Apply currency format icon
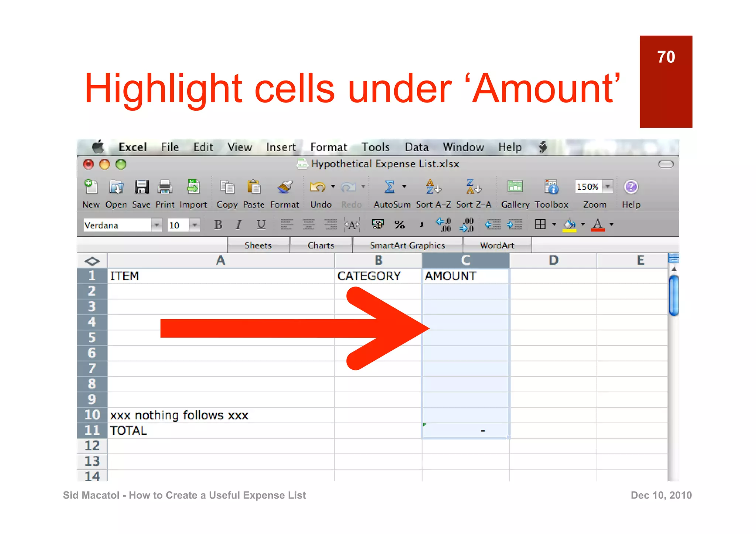Screen dimensions: 756x534 tap(378, 224)
